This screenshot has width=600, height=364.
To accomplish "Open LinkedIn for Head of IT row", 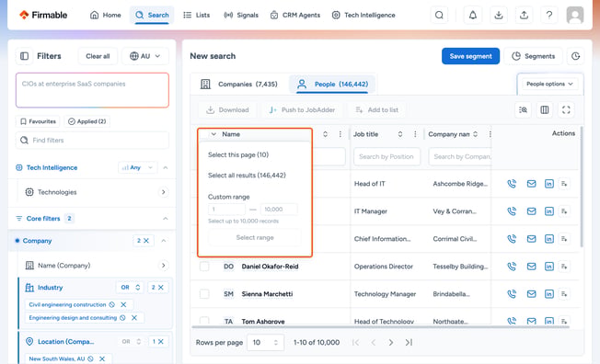I will 548,184.
